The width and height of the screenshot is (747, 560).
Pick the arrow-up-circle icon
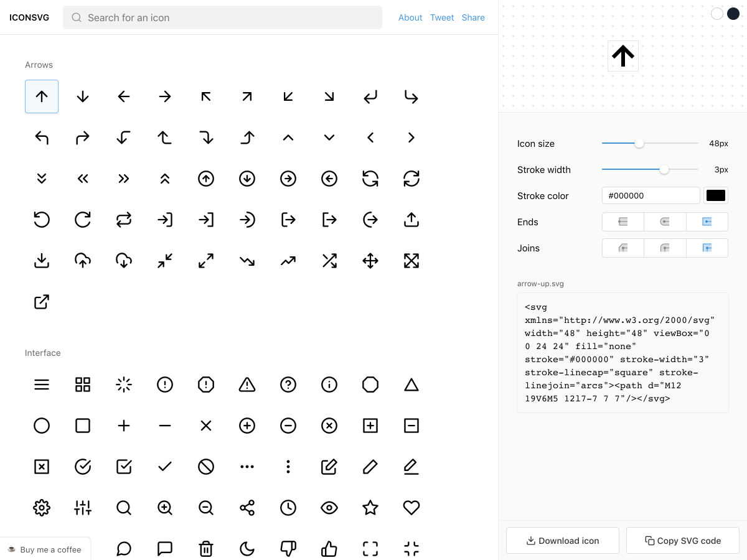click(x=206, y=179)
